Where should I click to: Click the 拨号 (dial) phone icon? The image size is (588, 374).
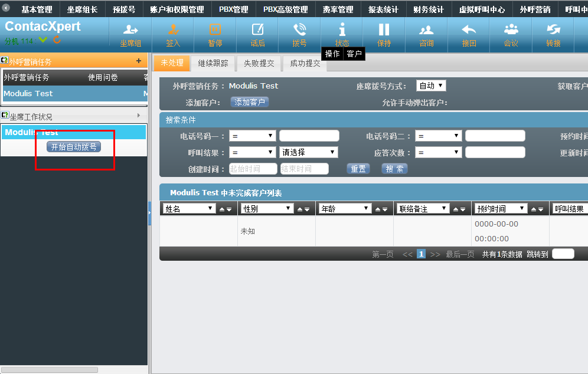[300, 29]
